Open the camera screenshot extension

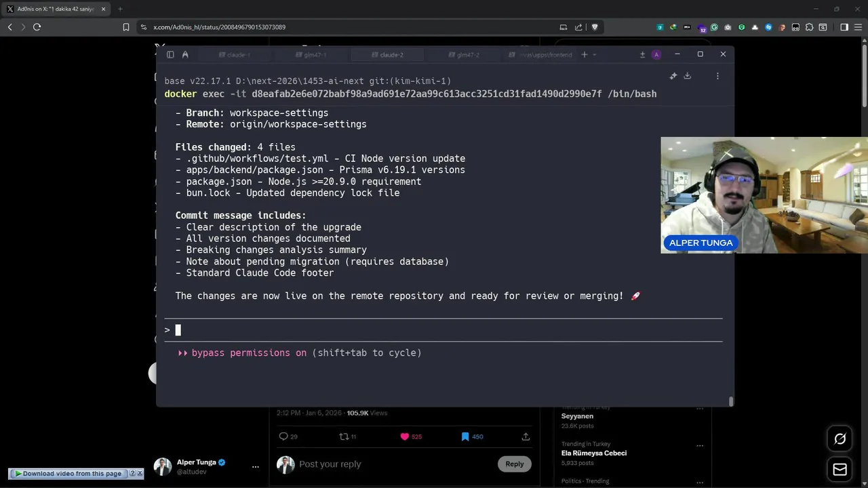click(x=728, y=27)
